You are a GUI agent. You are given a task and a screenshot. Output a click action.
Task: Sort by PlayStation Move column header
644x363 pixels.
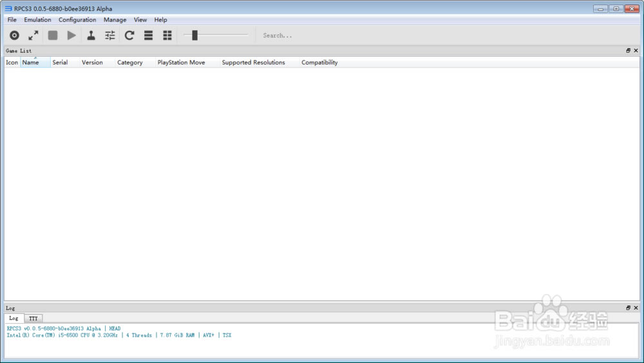tap(187, 63)
